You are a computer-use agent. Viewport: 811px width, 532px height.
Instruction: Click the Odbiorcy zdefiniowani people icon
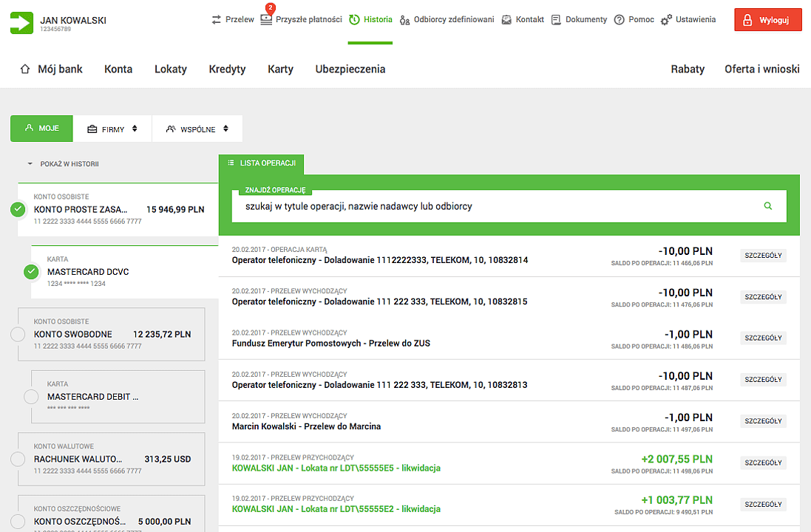[x=404, y=20]
